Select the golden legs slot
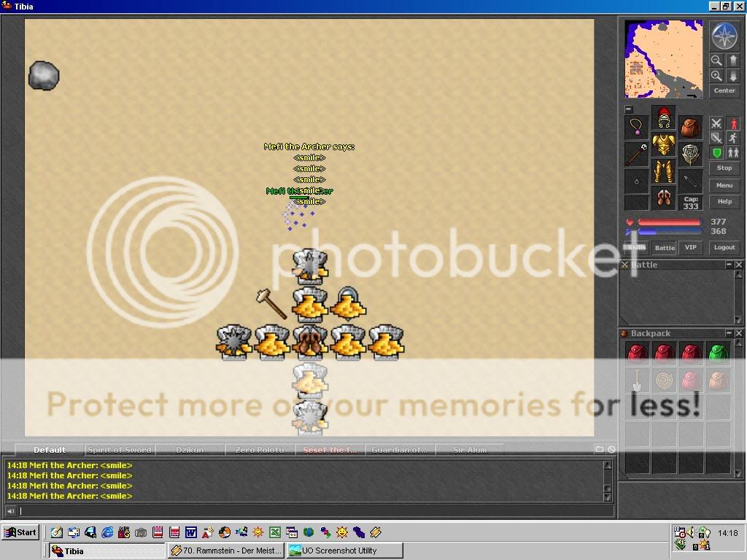 click(664, 171)
